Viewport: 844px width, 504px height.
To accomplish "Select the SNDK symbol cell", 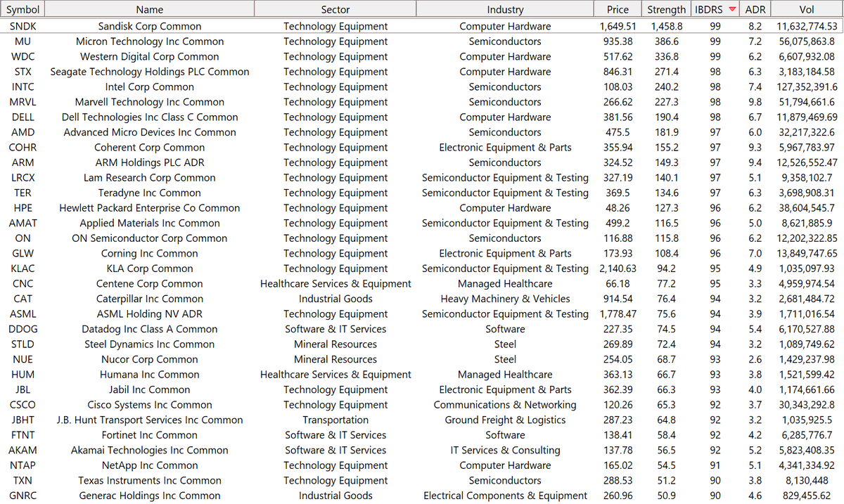I will pyautogui.click(x=23, y=27).
